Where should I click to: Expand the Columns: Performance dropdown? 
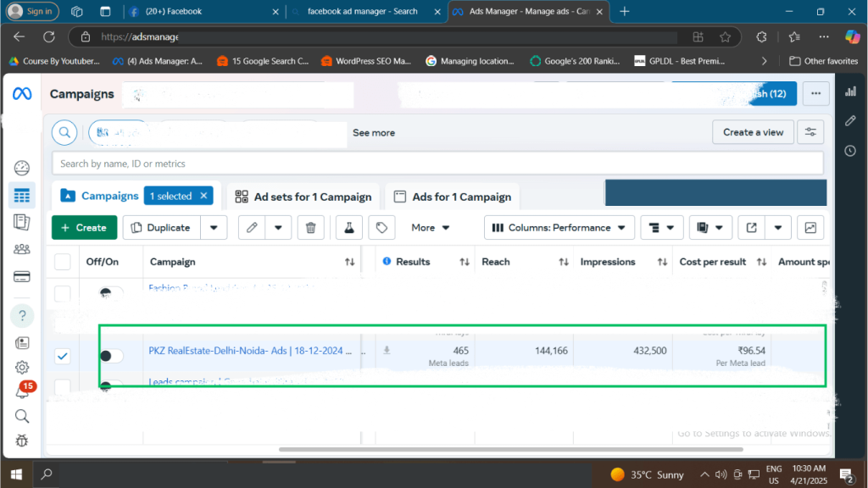[559, 227]
